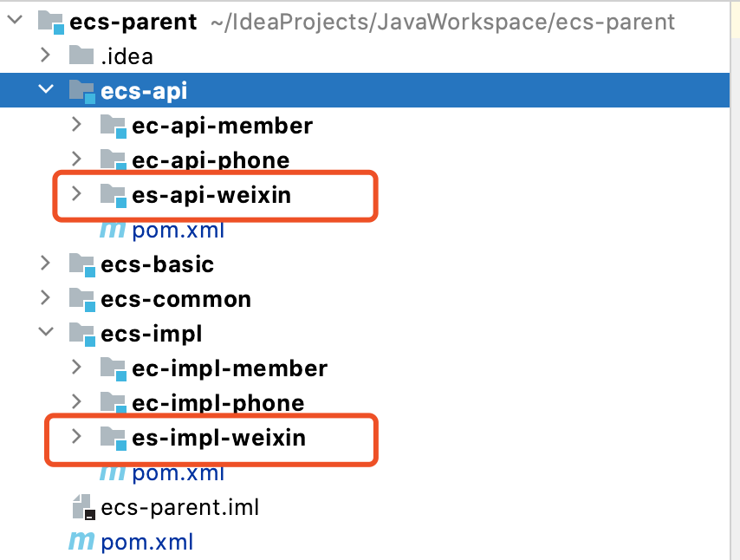
Task: Expand the ecs-basic module
Action: click(46, 264)
